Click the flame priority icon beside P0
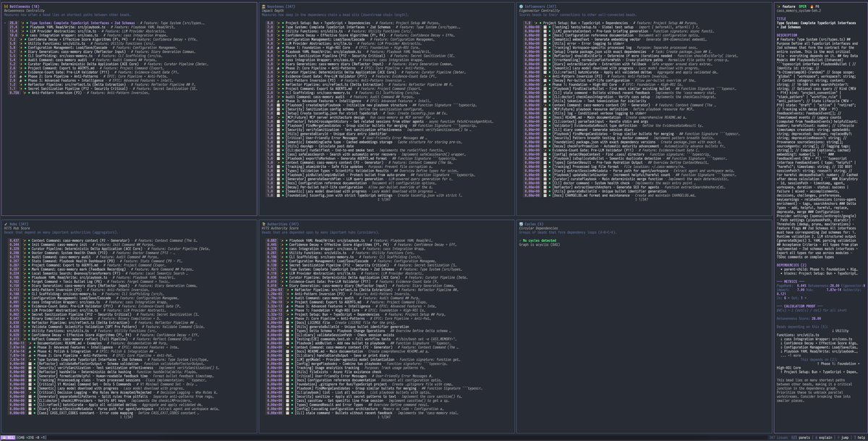The width and height of the screenshot is (868, 441). 812,7
